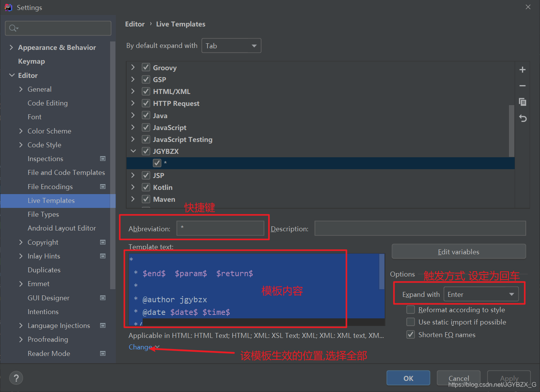Click the template text vertical scrollbar
Screen dimensions: 540x392
click(x=382, y=271)
